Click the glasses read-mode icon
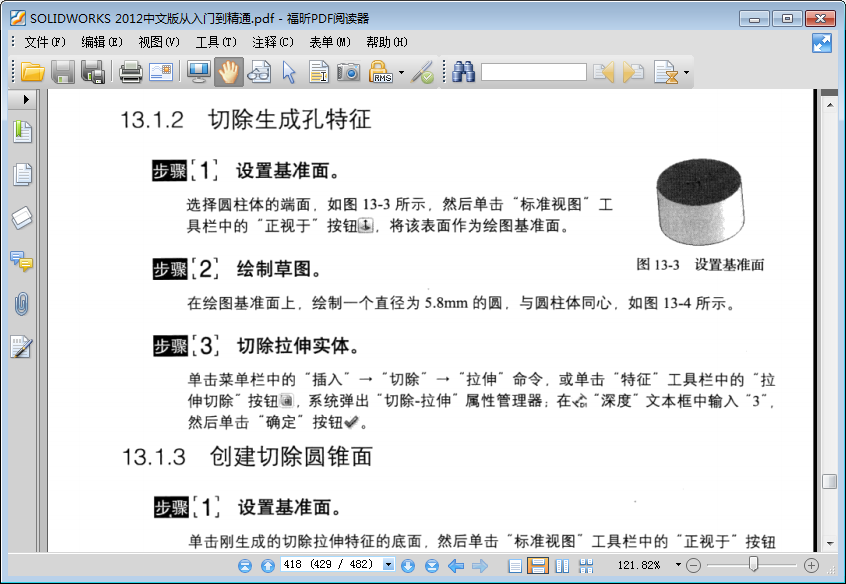 [259, 72]
